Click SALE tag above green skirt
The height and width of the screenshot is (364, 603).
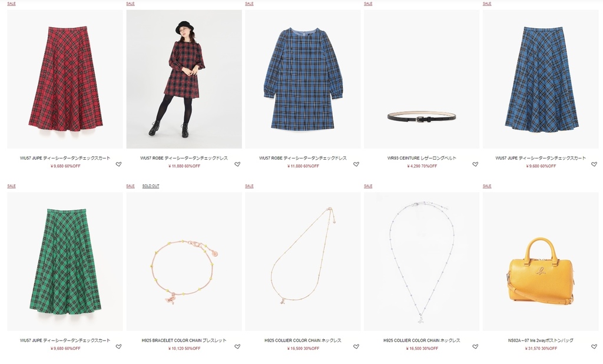pyautogui.click(x=12, y=186)
